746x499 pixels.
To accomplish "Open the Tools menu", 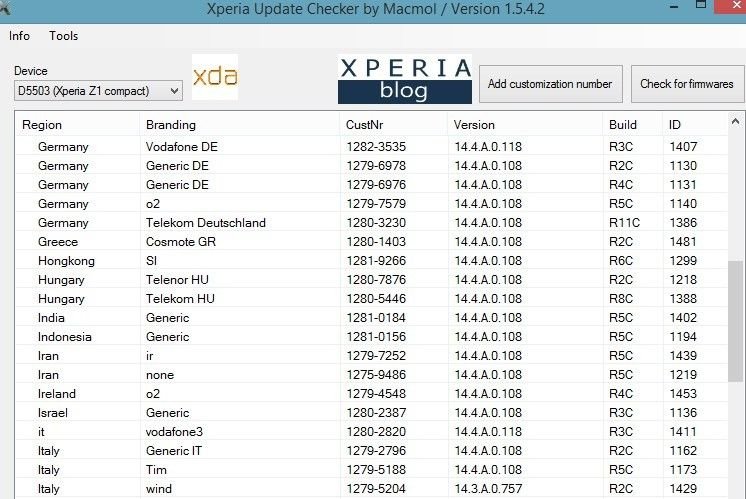I will coord(63,36).
